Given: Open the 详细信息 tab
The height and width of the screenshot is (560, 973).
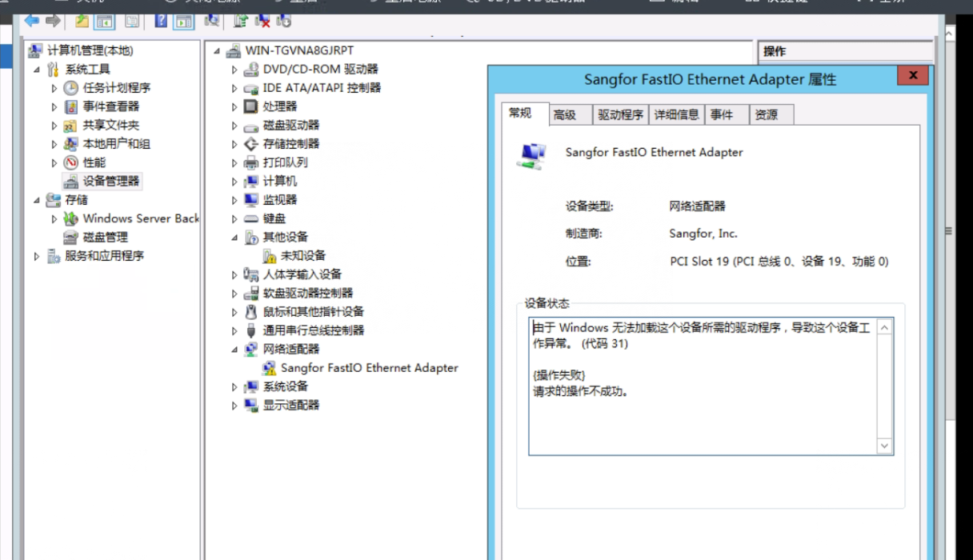Looking at the screenshot, I should (x=676, y=115).
